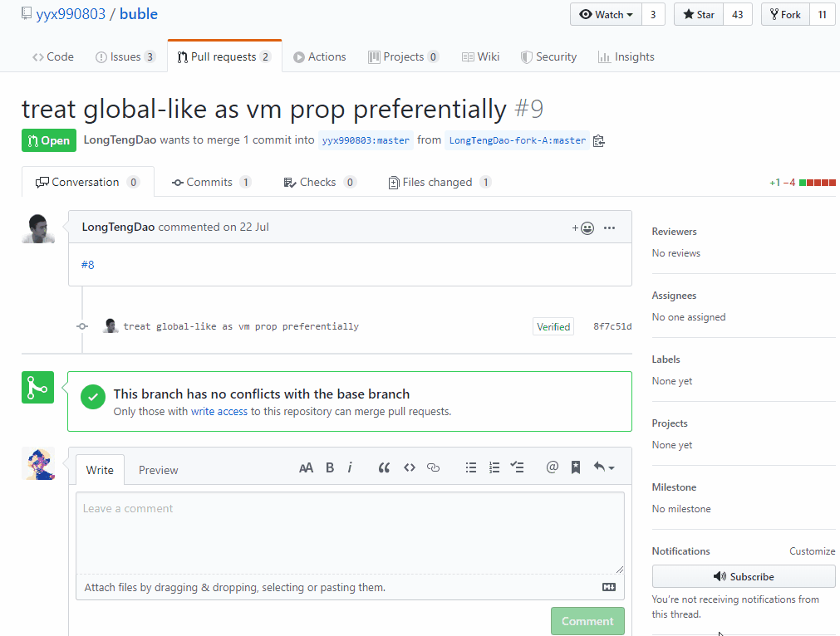Click the 'commented on 22 Jul' timestamp
The height and width of the screenshot is (636, 840).
214,227
